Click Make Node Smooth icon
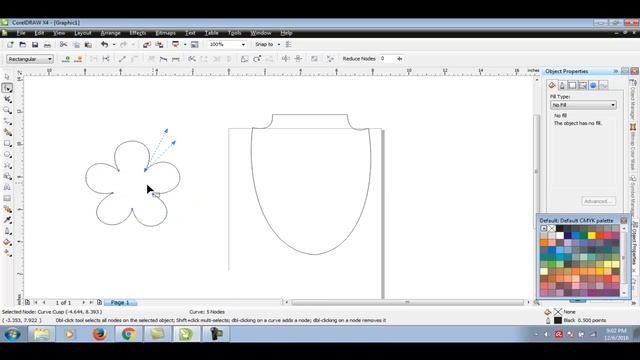The width and height of the screenshot is (640, 360). click(163, 59)
